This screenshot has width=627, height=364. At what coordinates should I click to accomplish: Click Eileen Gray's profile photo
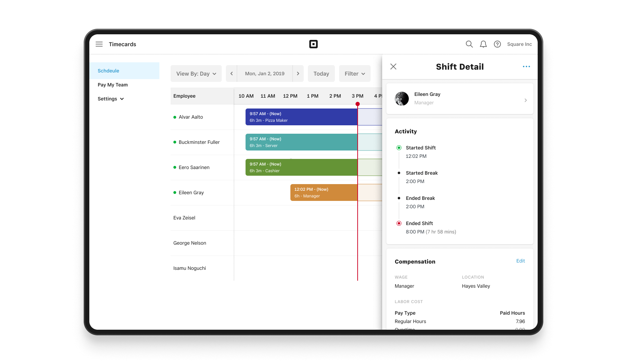(402, 99)
